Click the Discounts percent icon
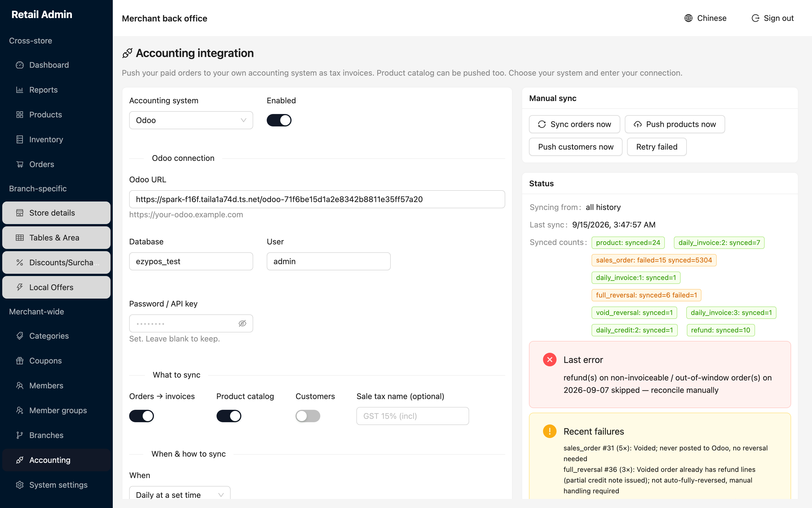This screenshot has height=508, width=812. pyautogui.click(x=20, y=262)
